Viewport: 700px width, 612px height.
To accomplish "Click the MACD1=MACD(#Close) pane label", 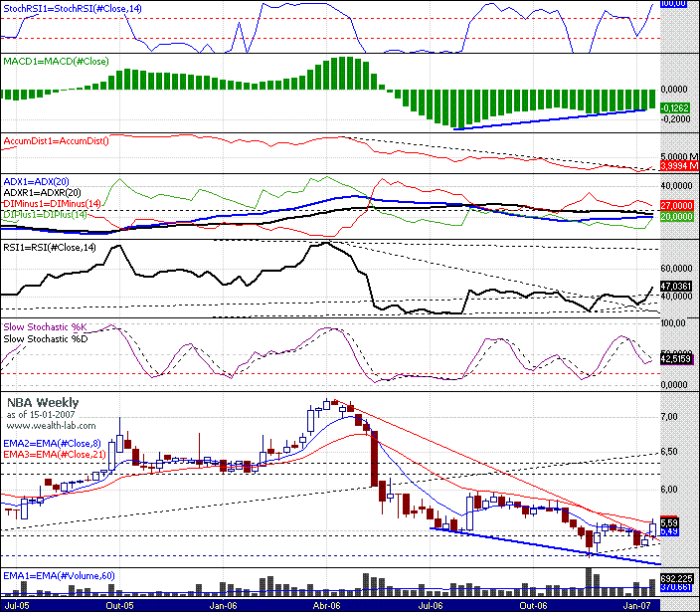I will [x=56, y=62].
